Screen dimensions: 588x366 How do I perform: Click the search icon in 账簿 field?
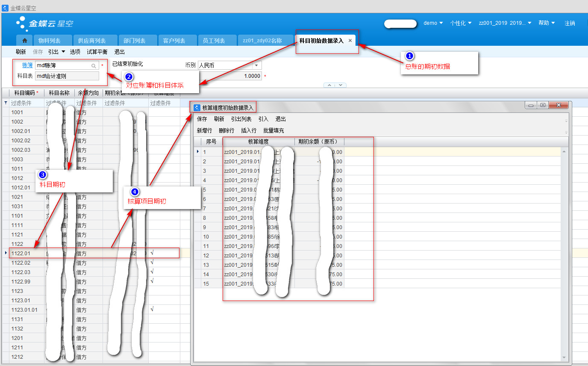[94, 66]
